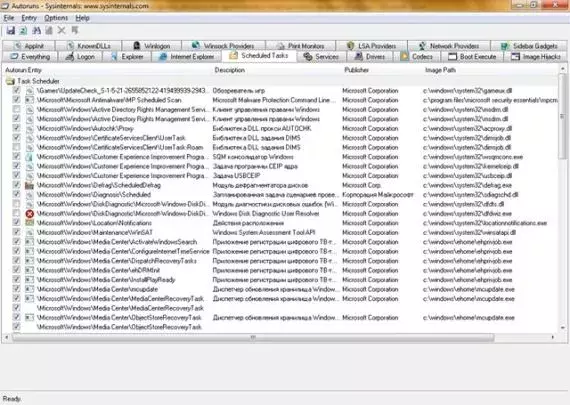Click the Save toolbar icon
Image resolution: width=570 pixels, height=405 pixels.
pos(11,31)
